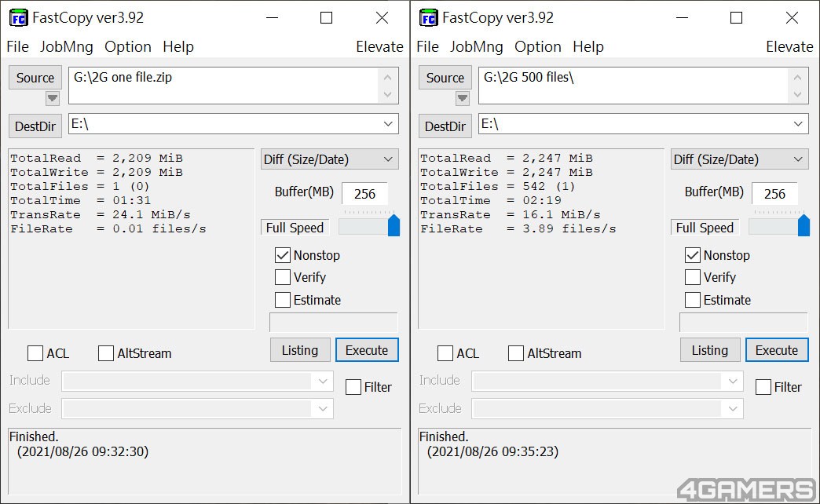Click source path 'G:\2G one file.zip' field

click(x=233, y=86)
